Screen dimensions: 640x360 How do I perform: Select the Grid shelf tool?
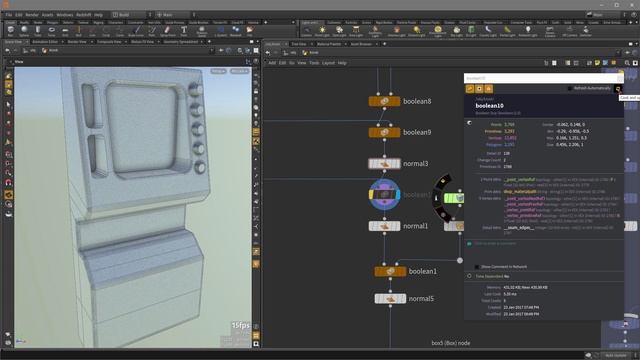65,31
